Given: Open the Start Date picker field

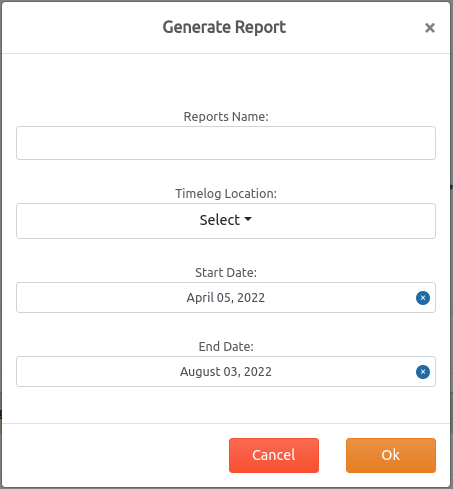Looking at the screenshot, I should point(226,298).
